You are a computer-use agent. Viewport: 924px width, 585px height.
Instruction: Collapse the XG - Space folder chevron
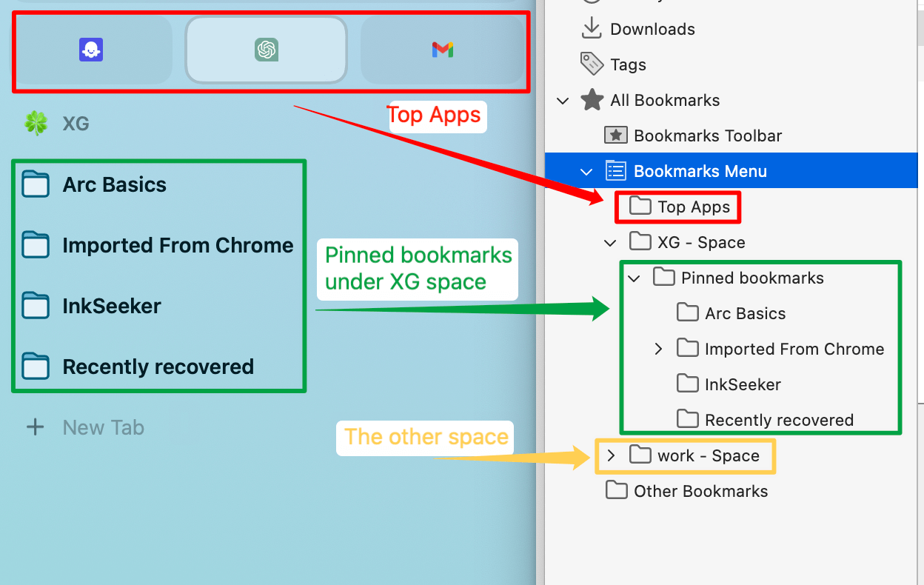coord(611,243)
